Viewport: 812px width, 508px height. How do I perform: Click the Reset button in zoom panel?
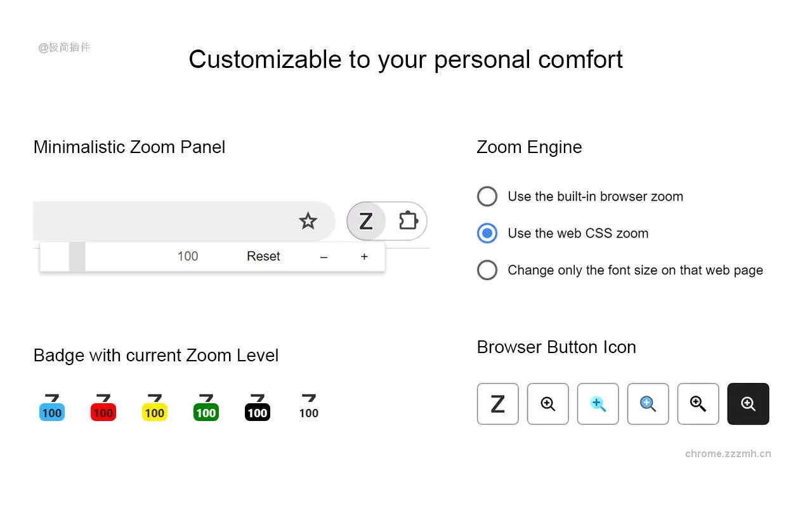(263, 257)
